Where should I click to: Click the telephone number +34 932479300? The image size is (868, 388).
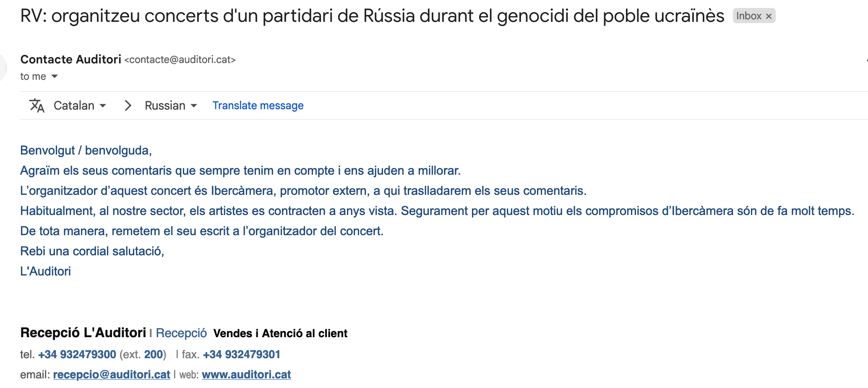(77, 354)
